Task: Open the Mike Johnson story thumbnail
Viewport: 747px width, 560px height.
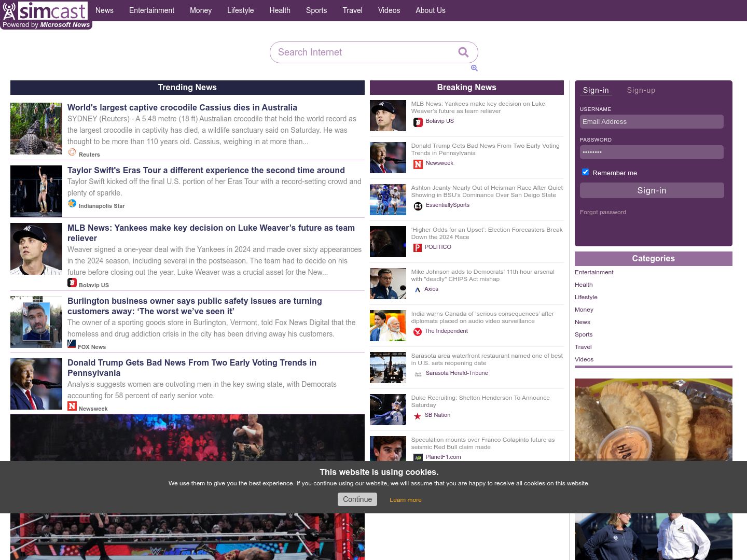Action: pyautogui.click(x=388, y=284)
